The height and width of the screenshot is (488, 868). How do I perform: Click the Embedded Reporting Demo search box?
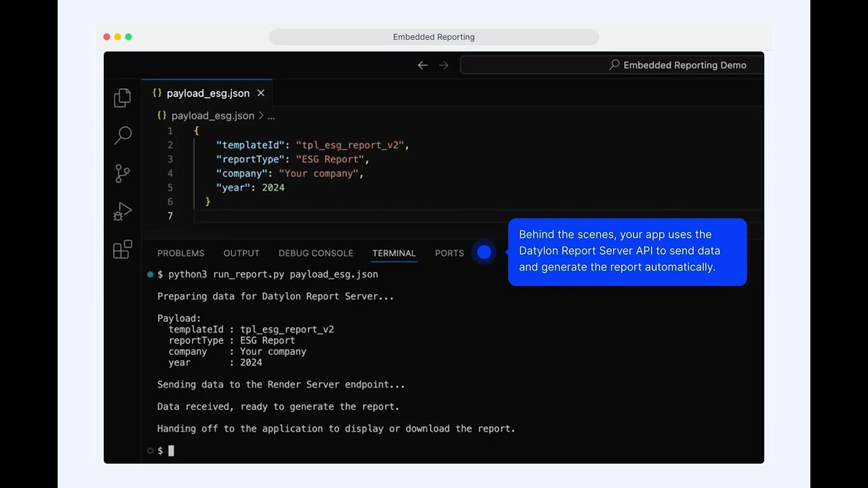tap(612, 65)
